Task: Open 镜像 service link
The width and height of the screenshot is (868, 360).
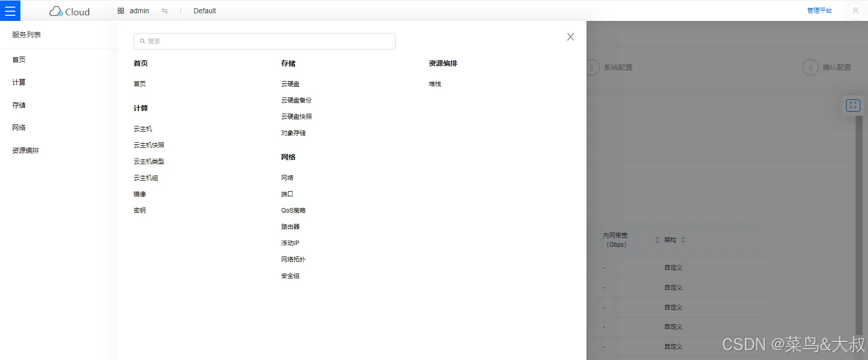Action: tap(140, 194)
